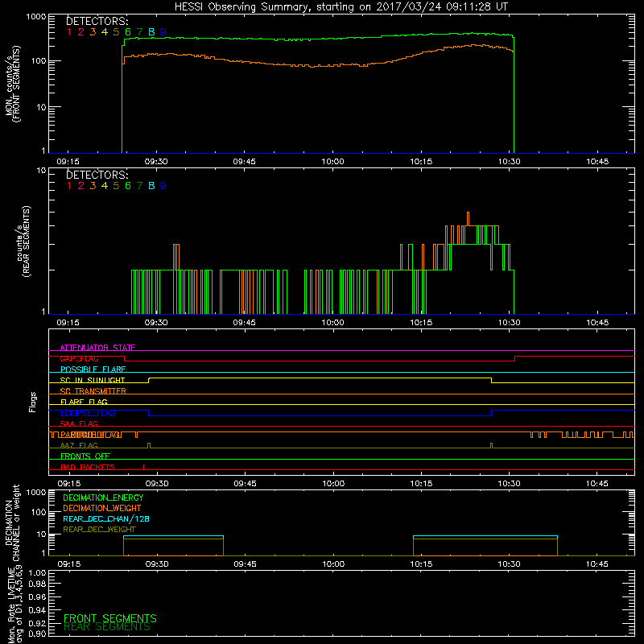Select blue detector 9 in front segments legend
The width and height of the screenshot is (644, 644).
[163, 32]
